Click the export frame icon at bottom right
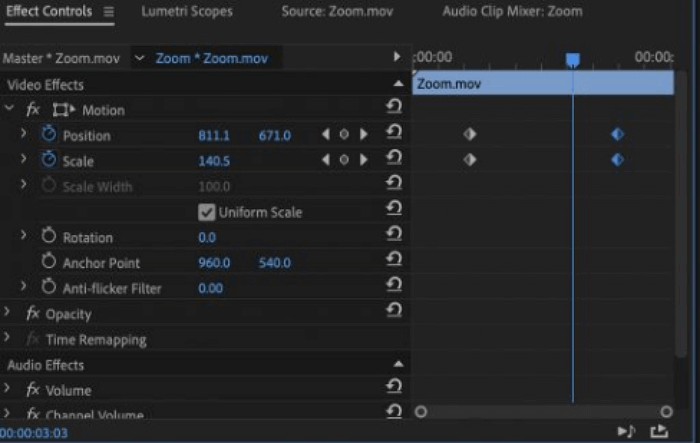Screen dimensions: 700x443 click(x=659, y=431)
